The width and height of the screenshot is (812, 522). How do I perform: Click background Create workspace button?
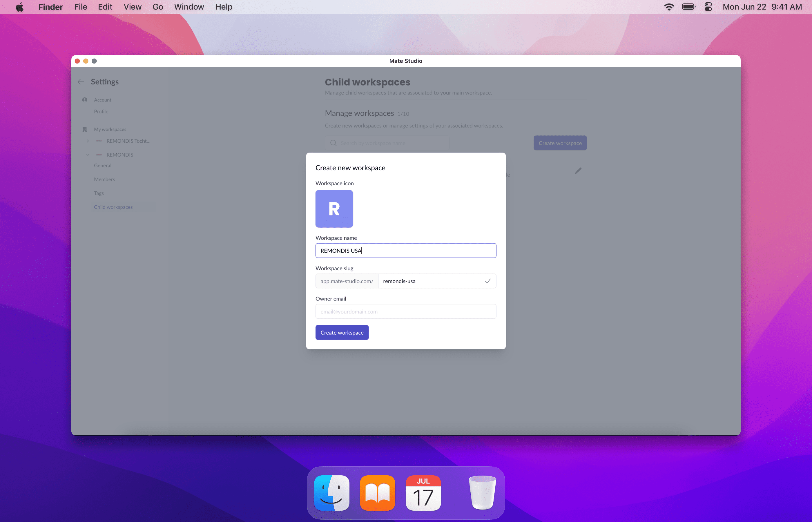coord(560,143)
